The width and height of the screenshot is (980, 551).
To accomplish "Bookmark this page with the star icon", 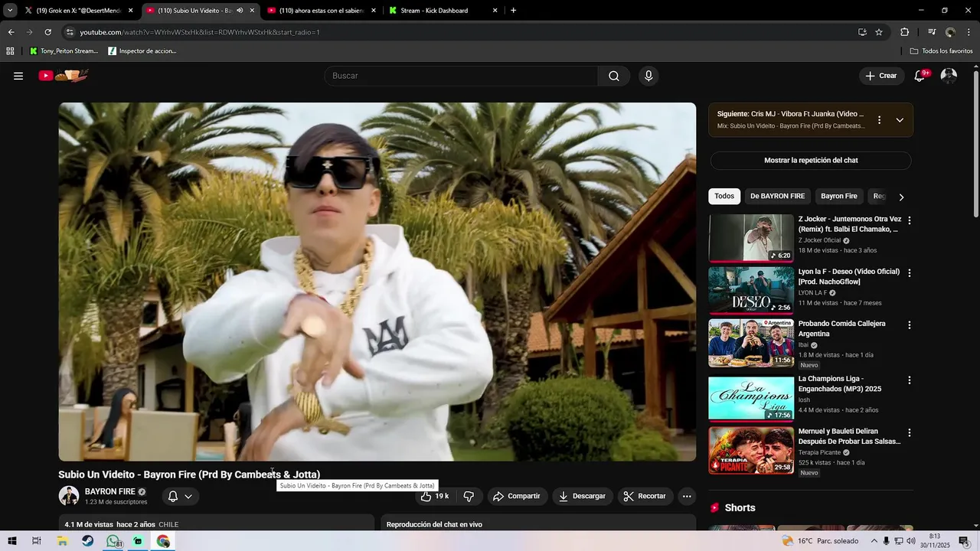I will 879,32.
